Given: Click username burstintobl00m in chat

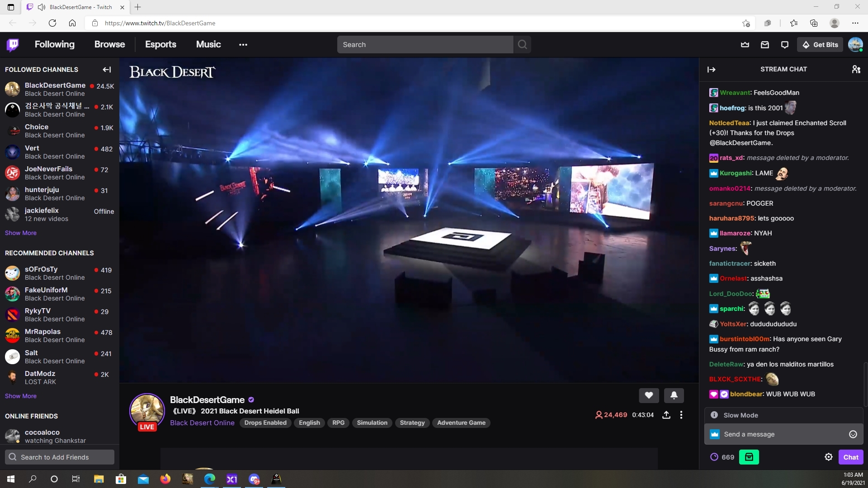Looking at the screenshot, I should pyautogui.click(x=745, y=339).
